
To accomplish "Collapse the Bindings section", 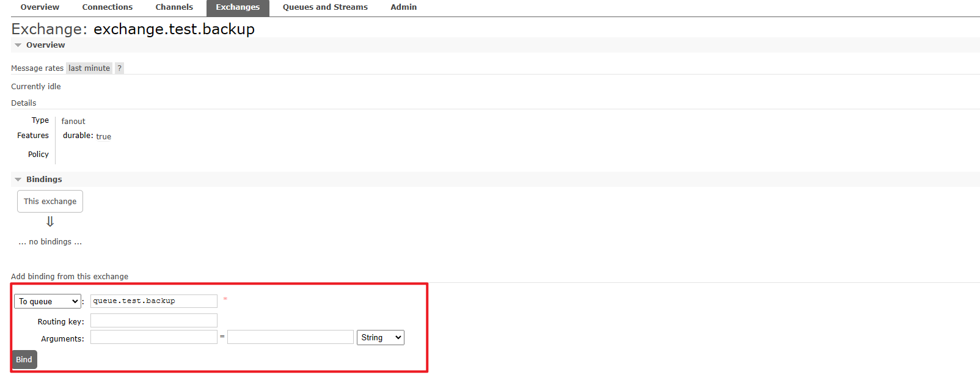I will click(x=44, y=180).
